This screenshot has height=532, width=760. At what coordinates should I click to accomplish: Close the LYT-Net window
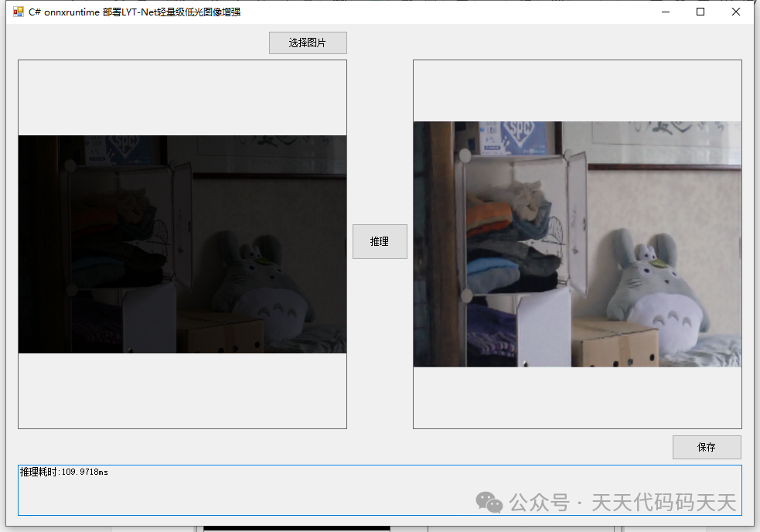(x=736, y=12)
